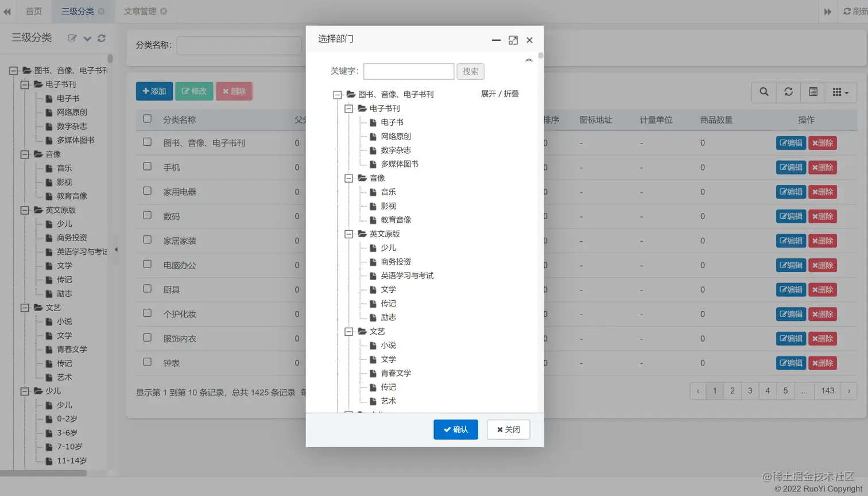The image size is (868, 496).
Task: Switch to the 首页 tab
Action: [x=34, y=11]
